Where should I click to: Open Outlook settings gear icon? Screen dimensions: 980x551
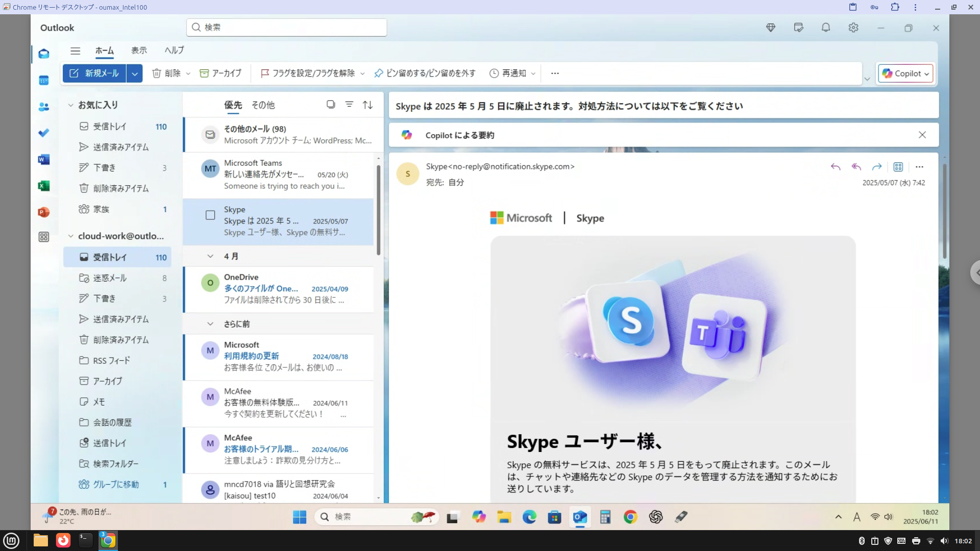853,28
